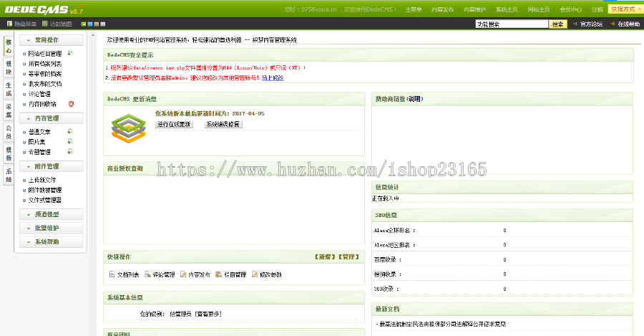Click the 查看更多 link beside 总管理员

pos(208,314)
